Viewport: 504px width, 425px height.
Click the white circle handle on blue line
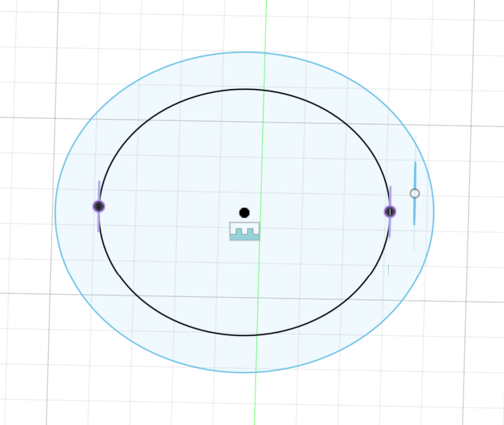pos(415,193)
